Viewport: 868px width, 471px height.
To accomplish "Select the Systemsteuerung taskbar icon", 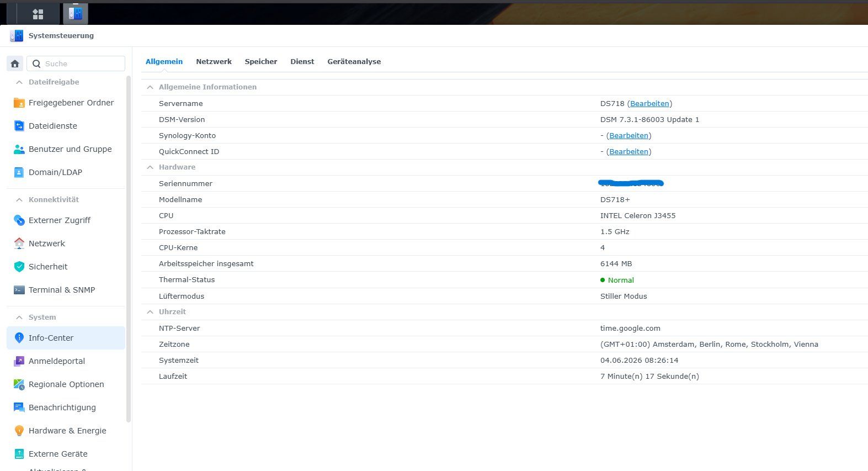I will [76, 13].
